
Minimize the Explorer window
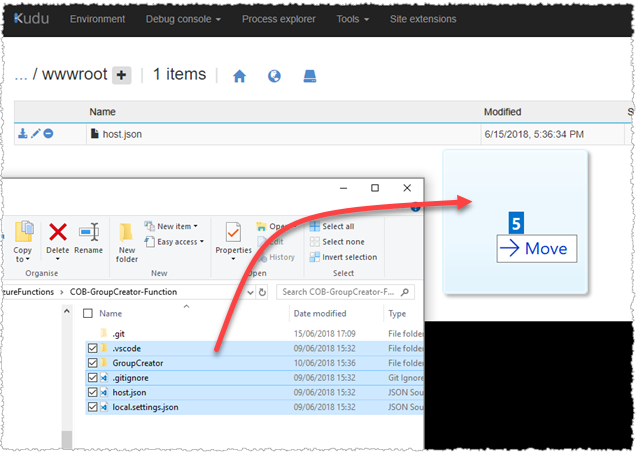click(344, 188)
